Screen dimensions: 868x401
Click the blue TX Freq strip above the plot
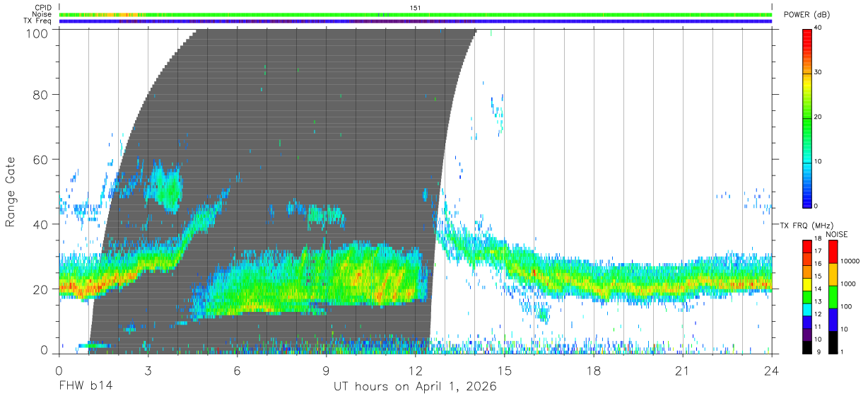pos(415,21)
